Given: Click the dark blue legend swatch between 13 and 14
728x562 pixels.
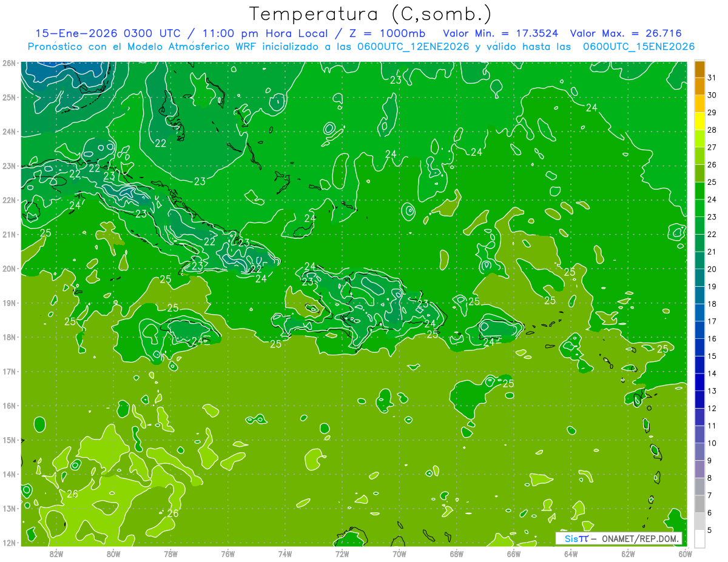Looking at the screenshot, I should 699,382.
